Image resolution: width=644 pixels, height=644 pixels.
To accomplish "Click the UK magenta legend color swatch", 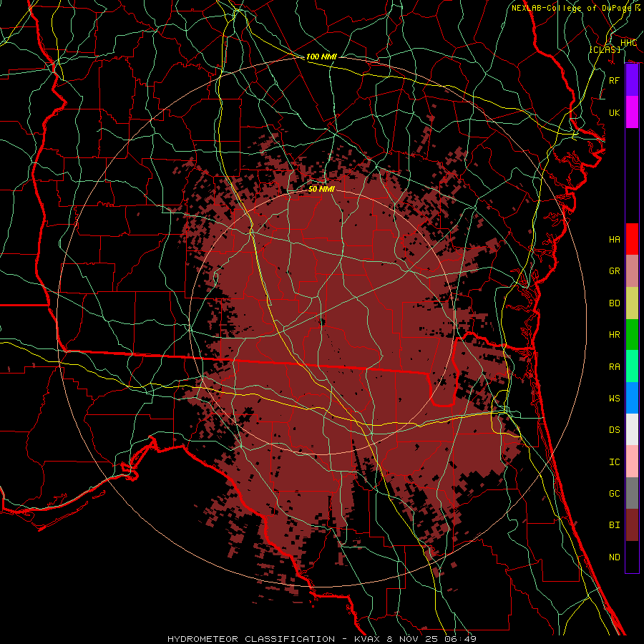I will coord(632,112).
